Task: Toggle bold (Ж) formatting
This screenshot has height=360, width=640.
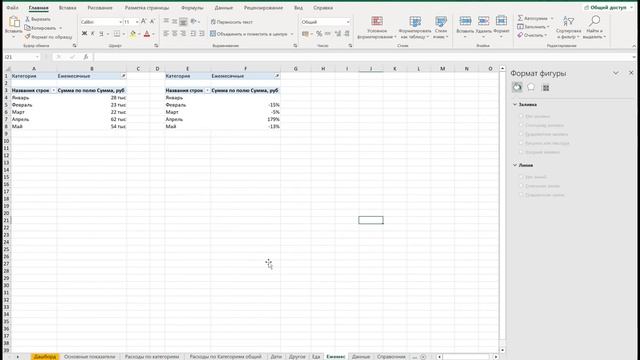Action: pos(84,33)
